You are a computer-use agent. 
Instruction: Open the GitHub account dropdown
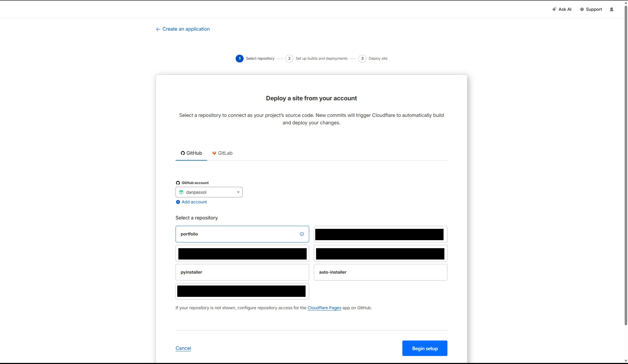click(x=209, y=192)
